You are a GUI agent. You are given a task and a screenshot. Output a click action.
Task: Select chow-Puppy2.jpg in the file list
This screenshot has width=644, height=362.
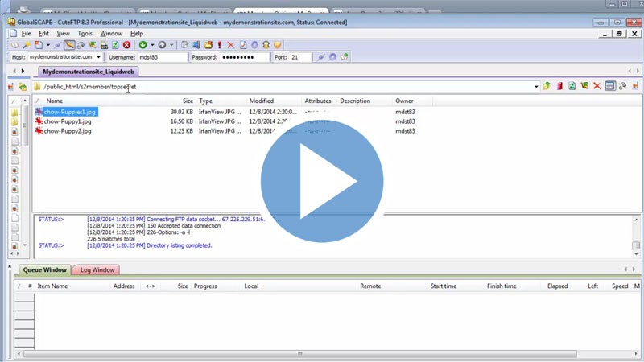(x=68, y=130)
